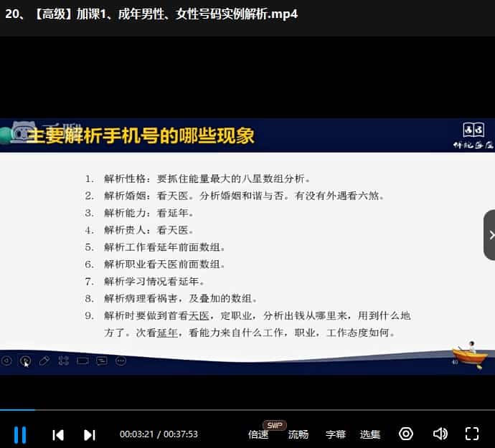495x448 pixels.
Task: Click the slideshow subtitles icon
Action: 102,361
